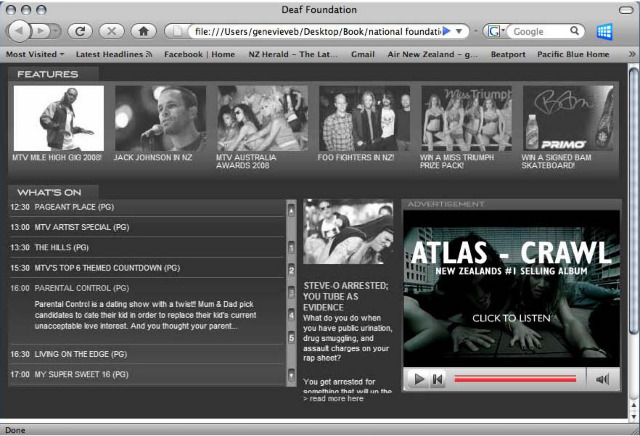The image size is (640, 436).
Task: Select the 16:30 Living on the Edge listing
Action: (x=147, y=354)
